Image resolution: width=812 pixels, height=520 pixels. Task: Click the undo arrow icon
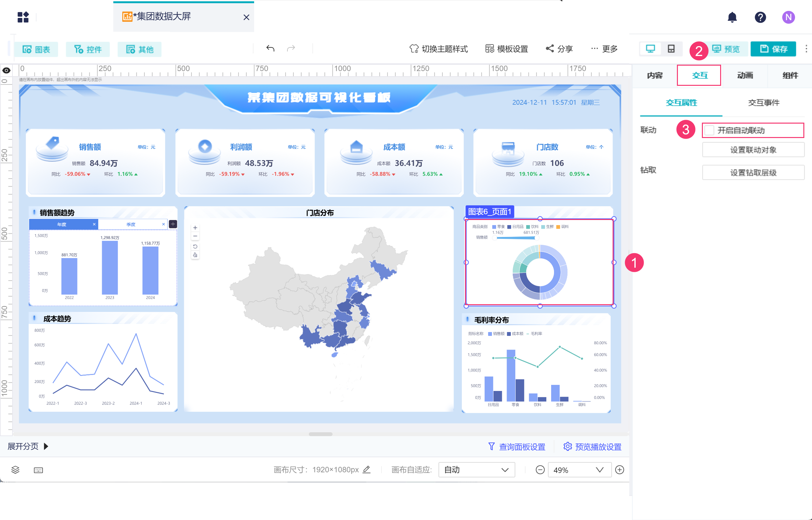click(x=270, y=49)
